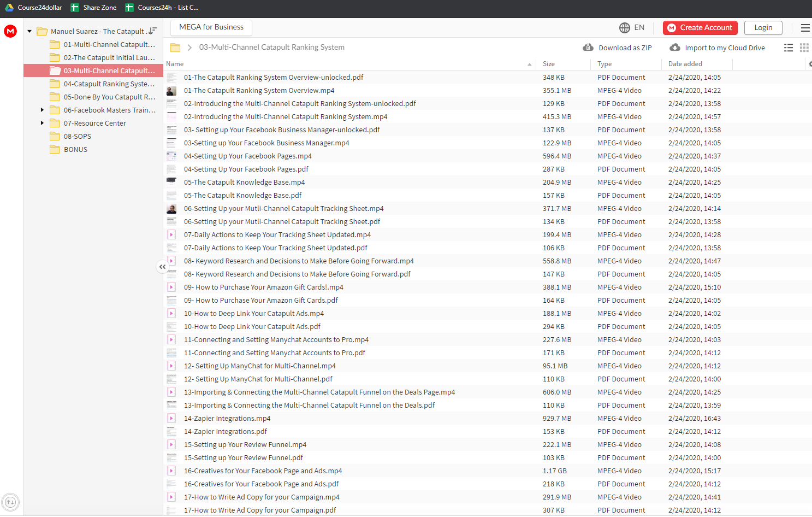Click the breadcrumb root folder icon

175,48
